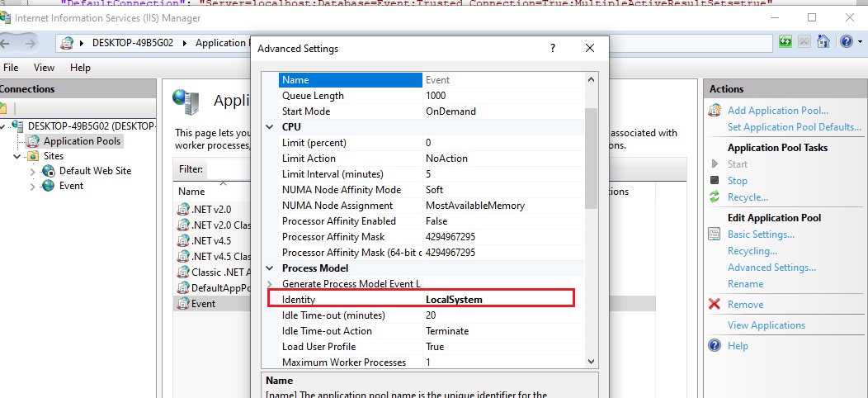This screenshot has height=398, width=868.
Task: Select Processor Affinity Enabled False value
Action: click(436, 221)
